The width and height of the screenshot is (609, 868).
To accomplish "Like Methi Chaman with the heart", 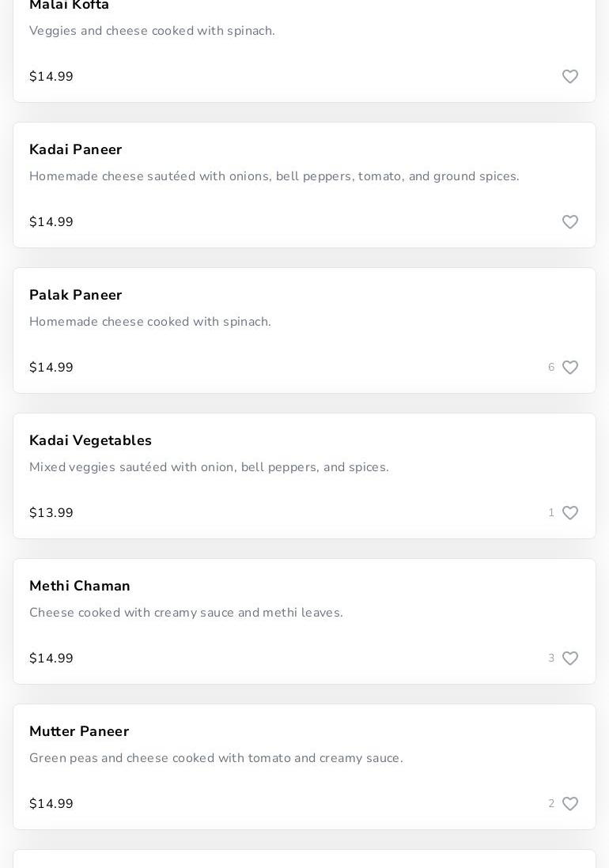I will [569, 659].
